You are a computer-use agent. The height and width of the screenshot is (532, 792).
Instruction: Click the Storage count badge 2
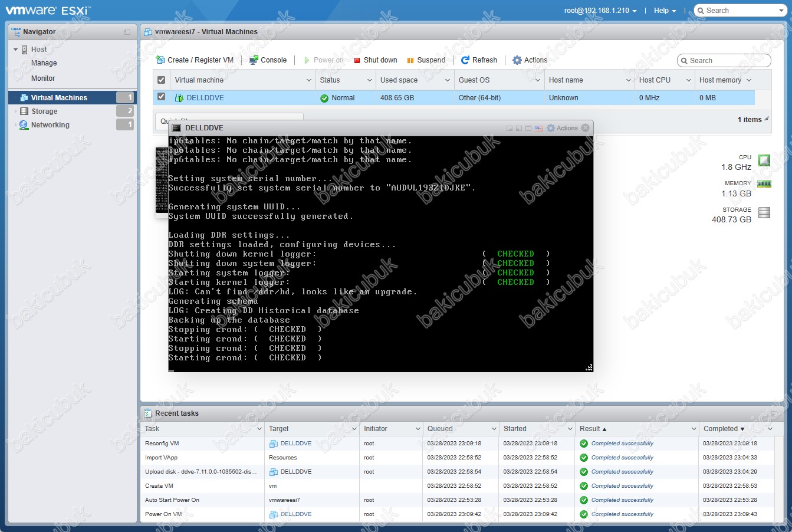pos(125,111)
